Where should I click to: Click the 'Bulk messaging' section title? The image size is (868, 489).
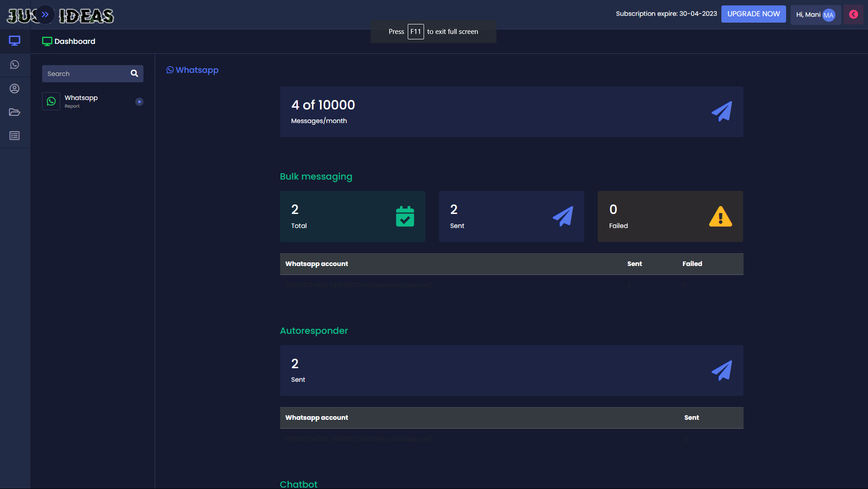pos(316,176)
